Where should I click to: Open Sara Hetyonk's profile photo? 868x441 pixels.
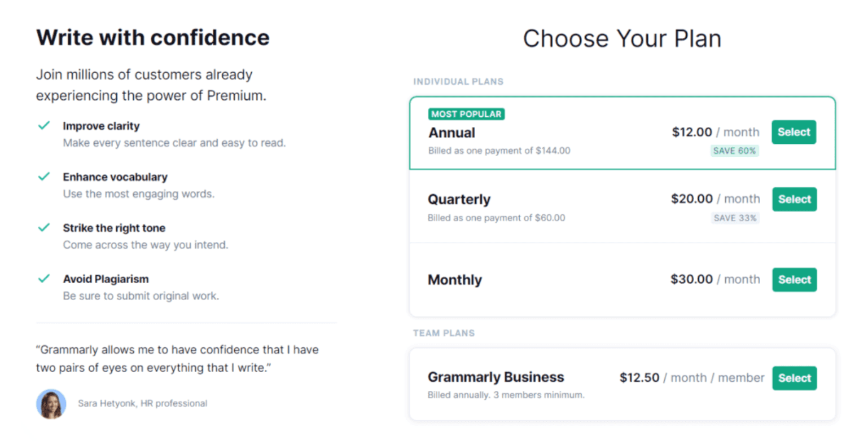click(51, 404)
